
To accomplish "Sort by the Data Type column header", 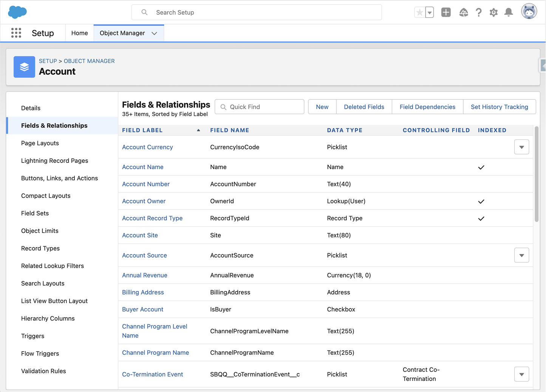I will point(345,130).
